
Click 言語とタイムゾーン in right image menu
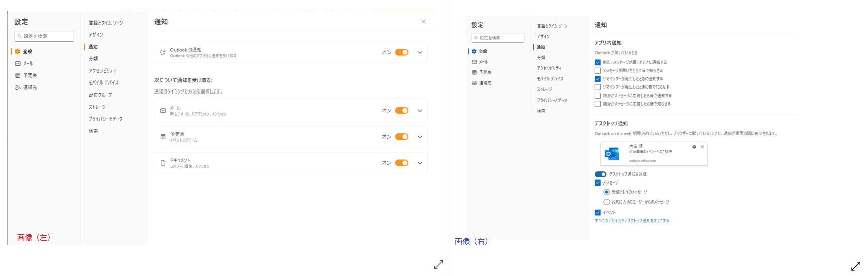552,26
